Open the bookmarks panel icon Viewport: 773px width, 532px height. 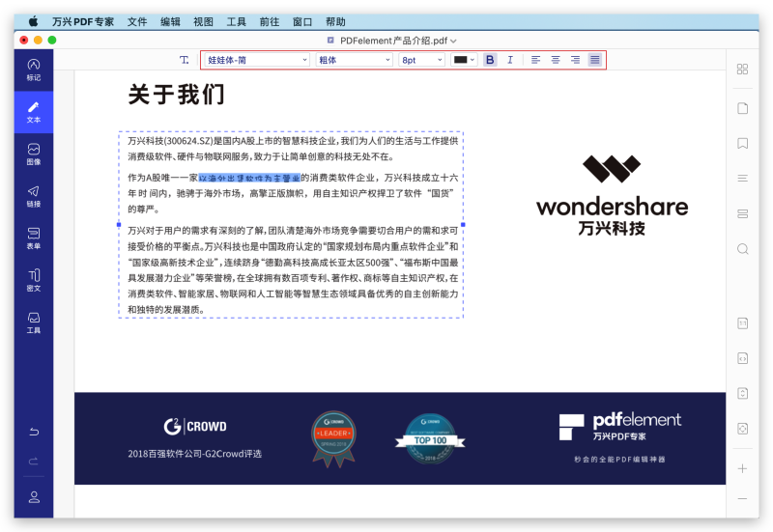click(x=742, y=143)
